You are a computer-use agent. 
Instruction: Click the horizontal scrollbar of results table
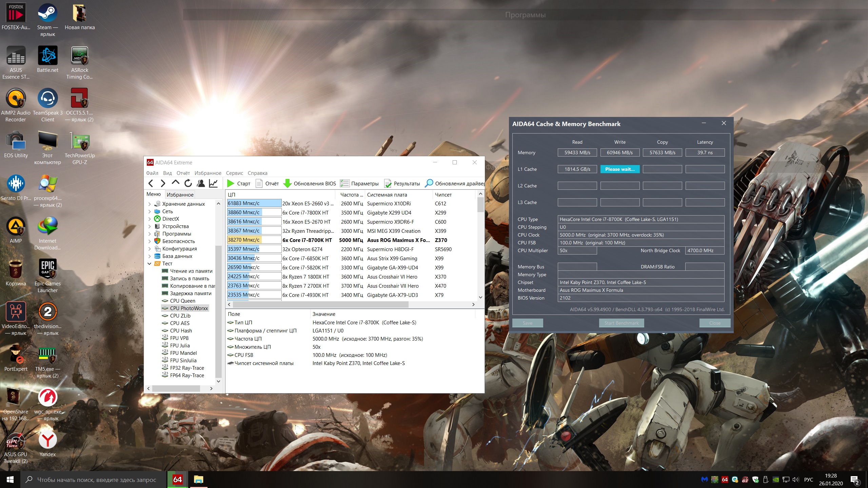pos(320,304)
